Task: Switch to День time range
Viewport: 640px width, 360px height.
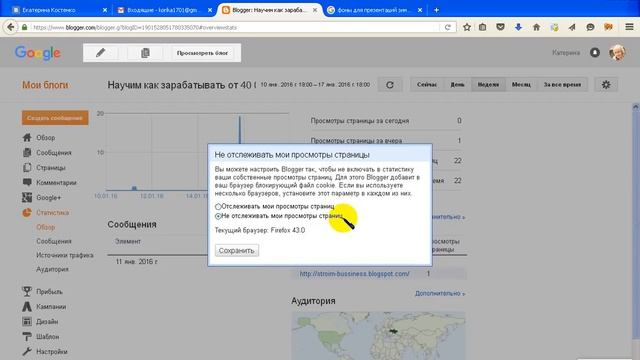Action: click(457, 84)
